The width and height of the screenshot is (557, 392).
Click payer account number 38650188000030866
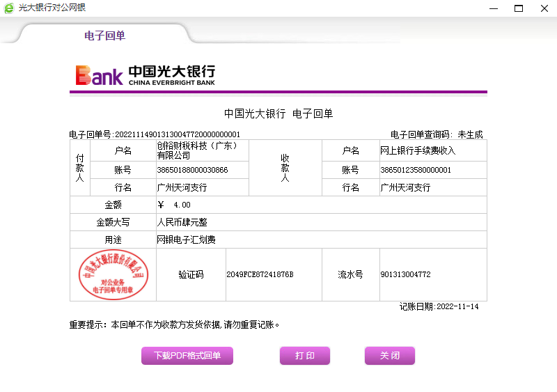[x=192, y=170]
